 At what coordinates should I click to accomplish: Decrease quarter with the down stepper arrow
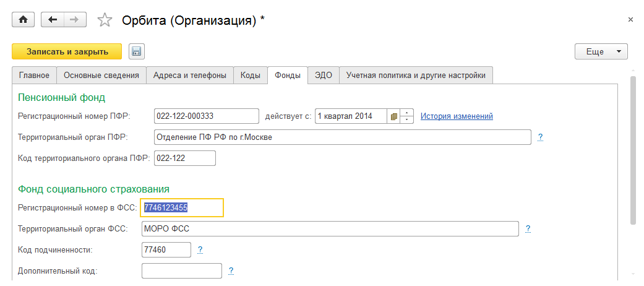tap(407, 120)
